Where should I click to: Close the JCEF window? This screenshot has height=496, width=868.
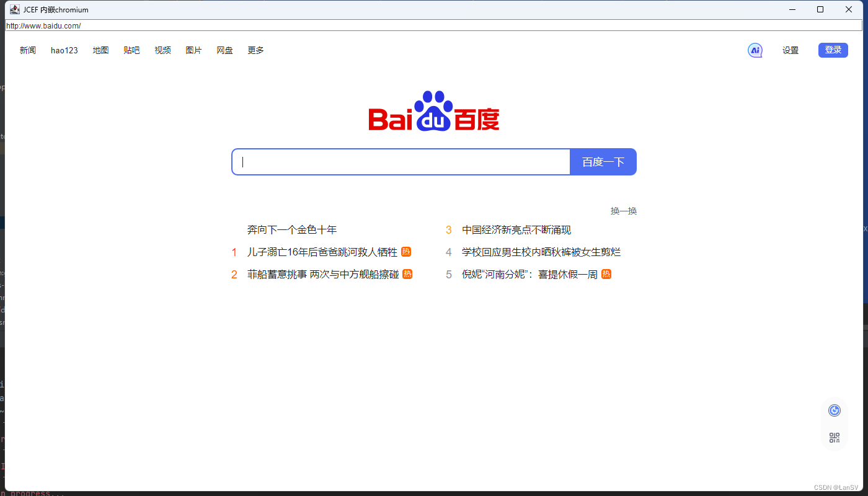[x=849, y=9]
